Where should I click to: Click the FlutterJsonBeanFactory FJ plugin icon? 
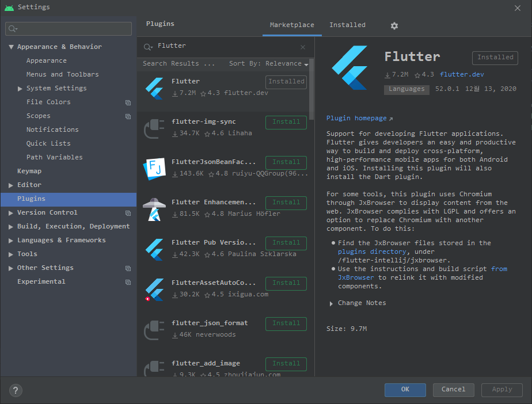(x=154, y=169)
